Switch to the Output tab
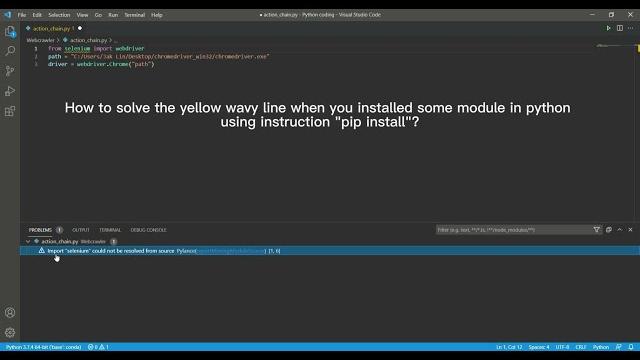 [80, 230]
